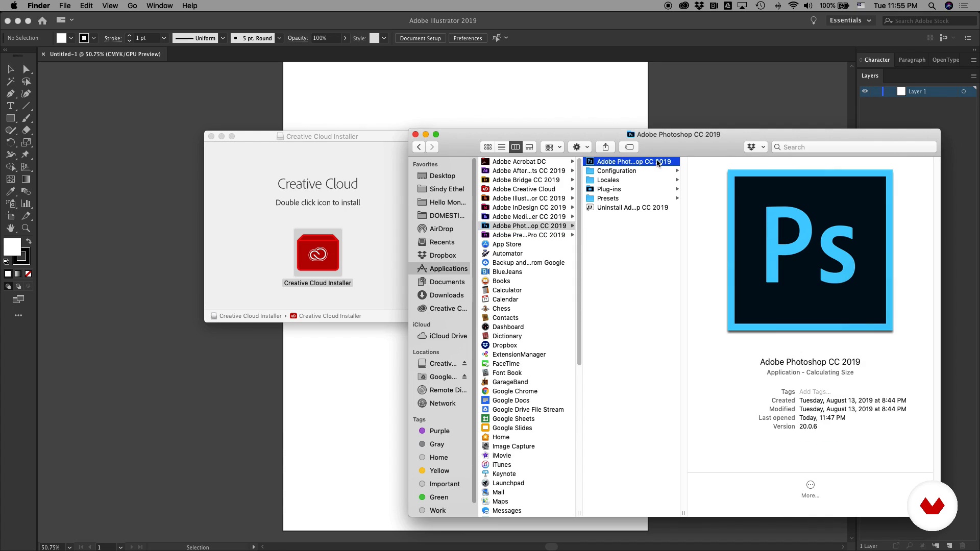This screenshot has height=551, width=980.
Task: Click the Rotate tool icon
Action: (x=10, y=143)
